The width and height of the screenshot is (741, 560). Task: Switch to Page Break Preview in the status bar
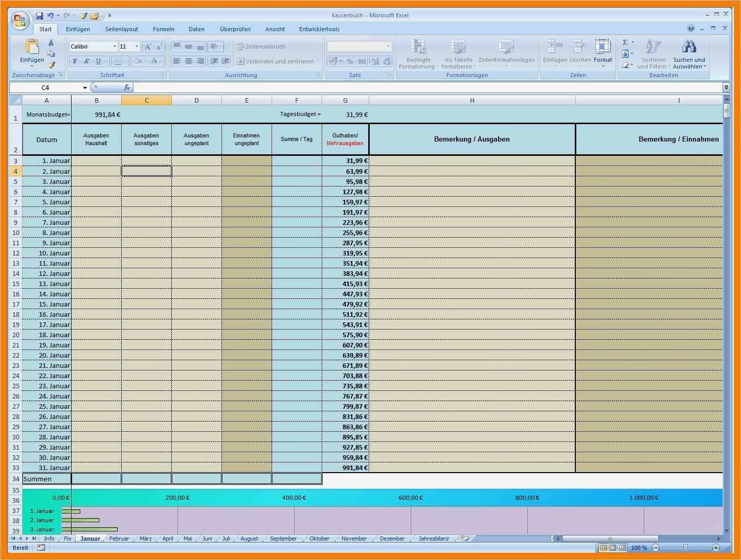[622, 548]
